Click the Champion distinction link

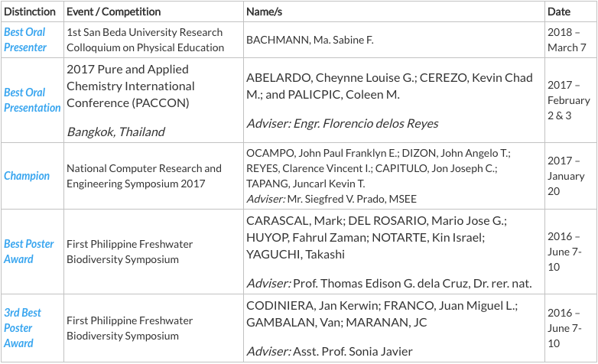click(27, 176)
